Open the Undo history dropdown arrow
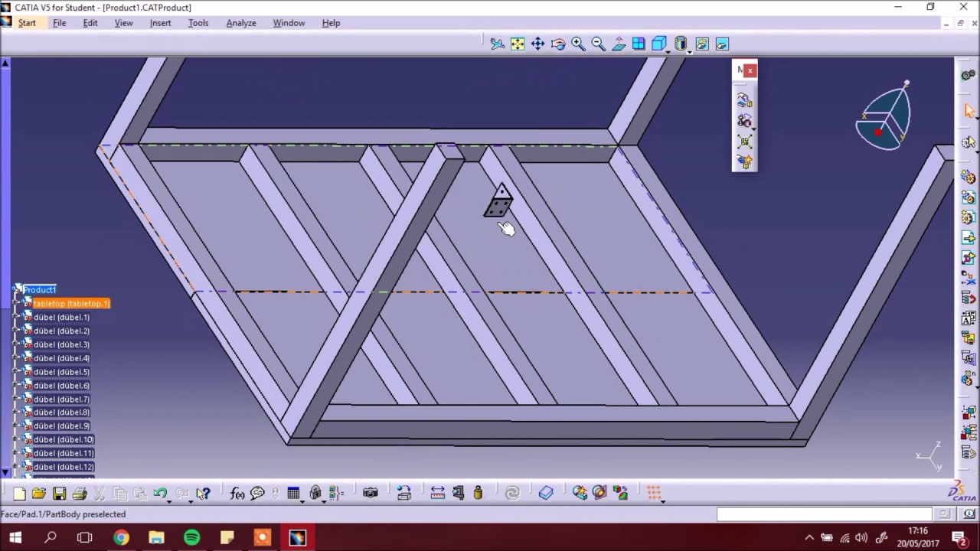This screenshot has height=551, width=980. [x=169, y=500]
